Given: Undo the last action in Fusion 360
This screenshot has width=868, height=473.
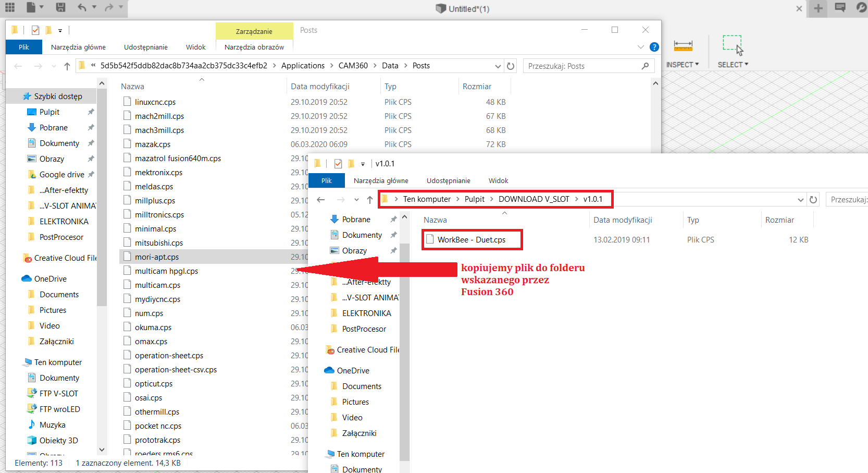Looking at the screenshot, I should [x=82, y=7].
